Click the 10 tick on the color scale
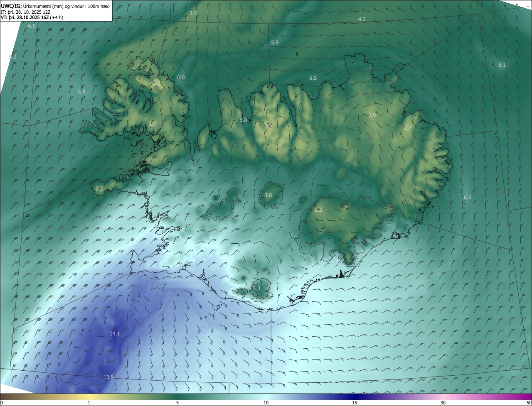Screen dimensions: 532x406 point(266,403)
